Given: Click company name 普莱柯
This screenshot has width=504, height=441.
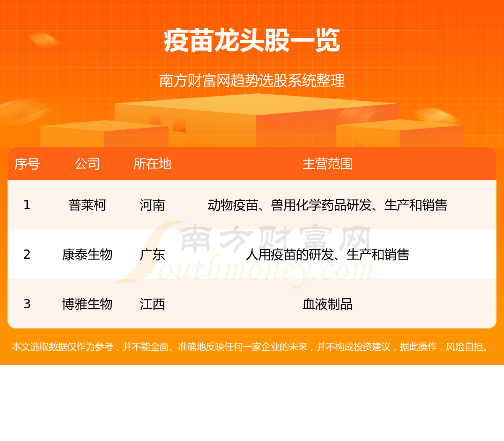Looking at the screenshot, I should click(87, 205).
